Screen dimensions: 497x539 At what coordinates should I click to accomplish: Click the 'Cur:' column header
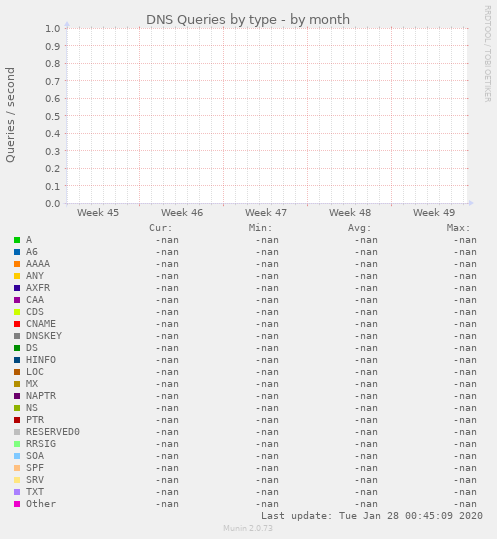(x=161, y=228)
